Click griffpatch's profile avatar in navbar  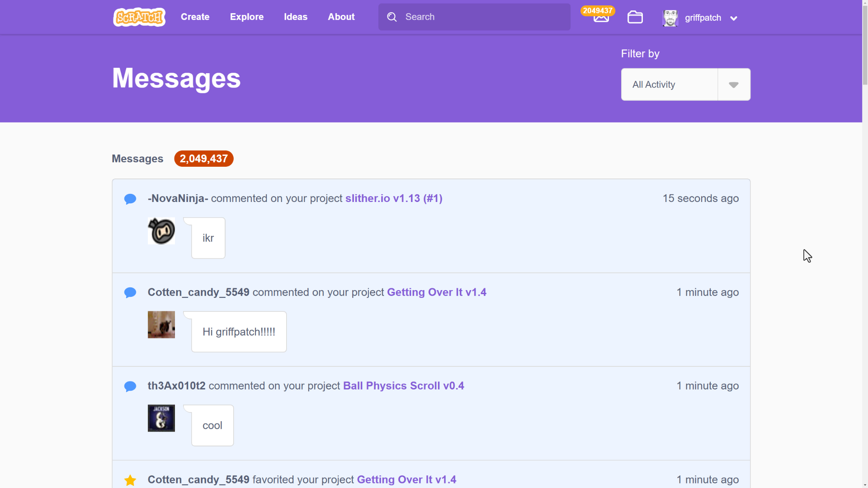coord(670,18)
